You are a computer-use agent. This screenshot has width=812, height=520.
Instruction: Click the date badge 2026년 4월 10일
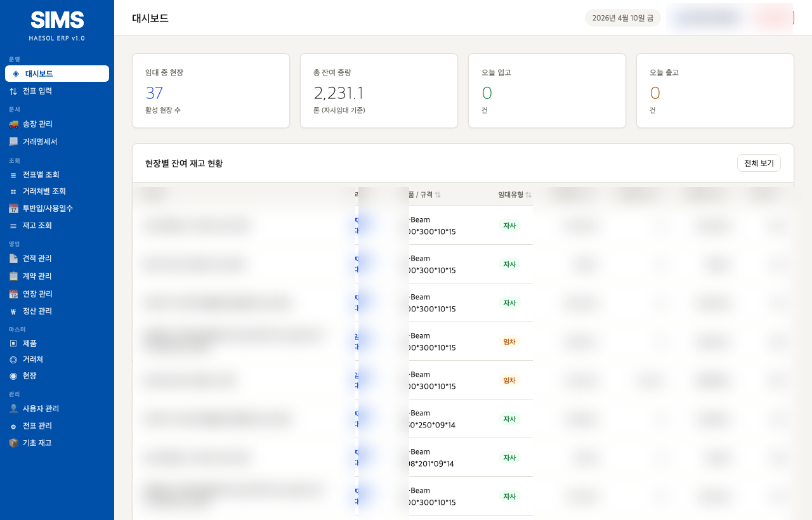(x=622, y=18)
